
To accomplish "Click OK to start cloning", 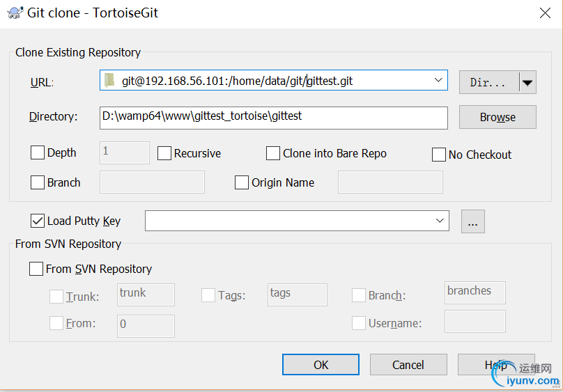I will (321, 365).
